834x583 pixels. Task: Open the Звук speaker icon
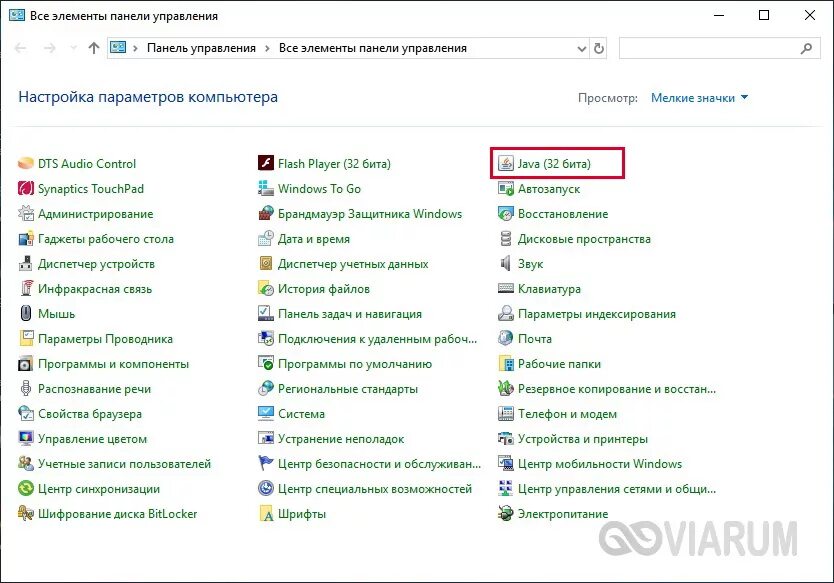click(505, 263)
